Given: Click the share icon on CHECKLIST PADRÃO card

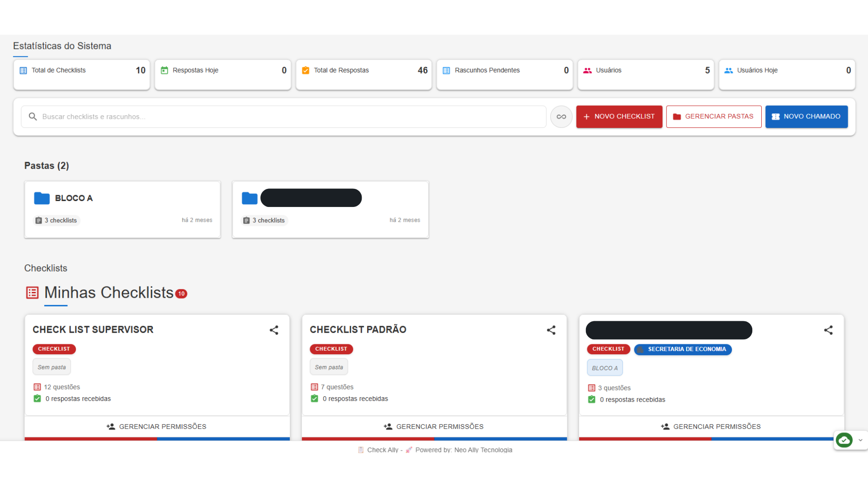Looking at the screenshot, I should click(x=551, y=330).
